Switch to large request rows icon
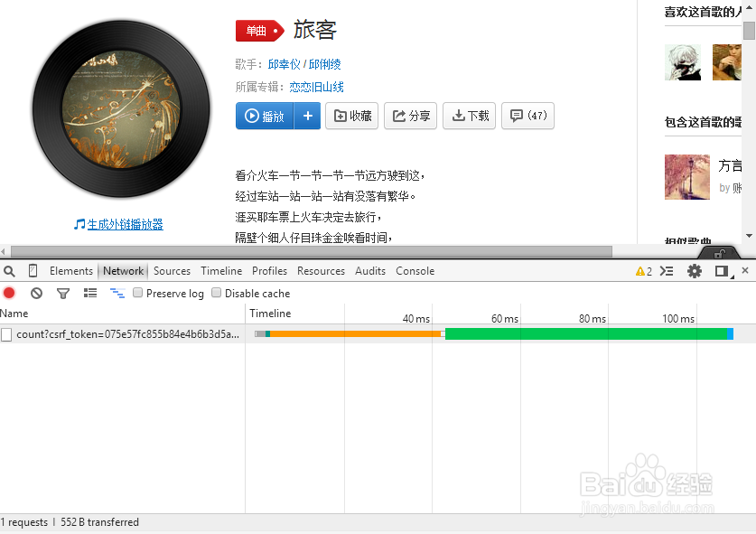Screen dimensions: 756x534 90,293
